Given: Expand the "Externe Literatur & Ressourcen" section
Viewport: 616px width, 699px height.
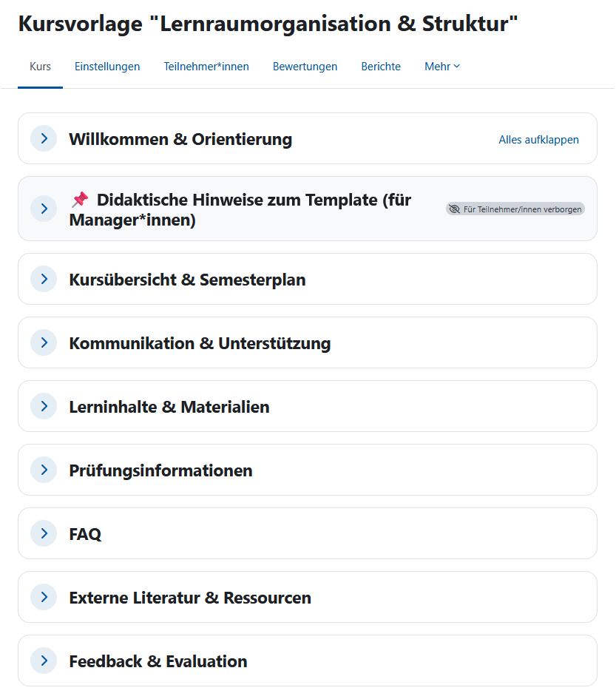Looking at the screenshot, I should (43, 596).
